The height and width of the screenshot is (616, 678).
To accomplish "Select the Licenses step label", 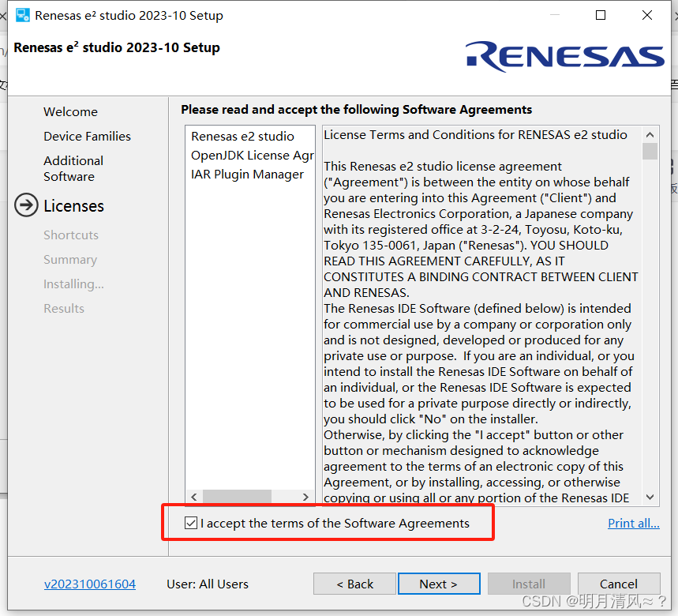I will 74,206.
